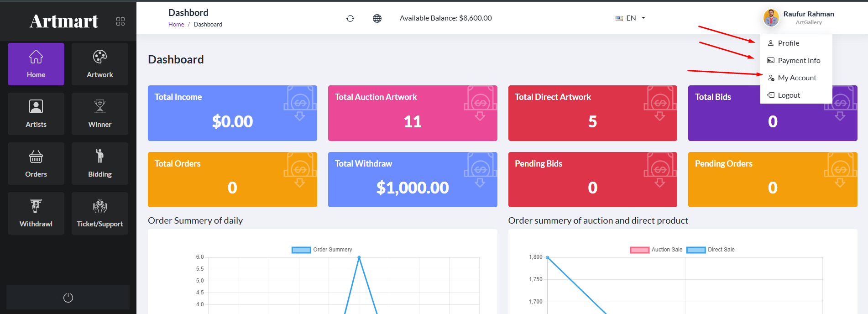Viewport: 868px width, 314px height.
Task: Click the globe icon in header
Action: (x=377, y=18)
